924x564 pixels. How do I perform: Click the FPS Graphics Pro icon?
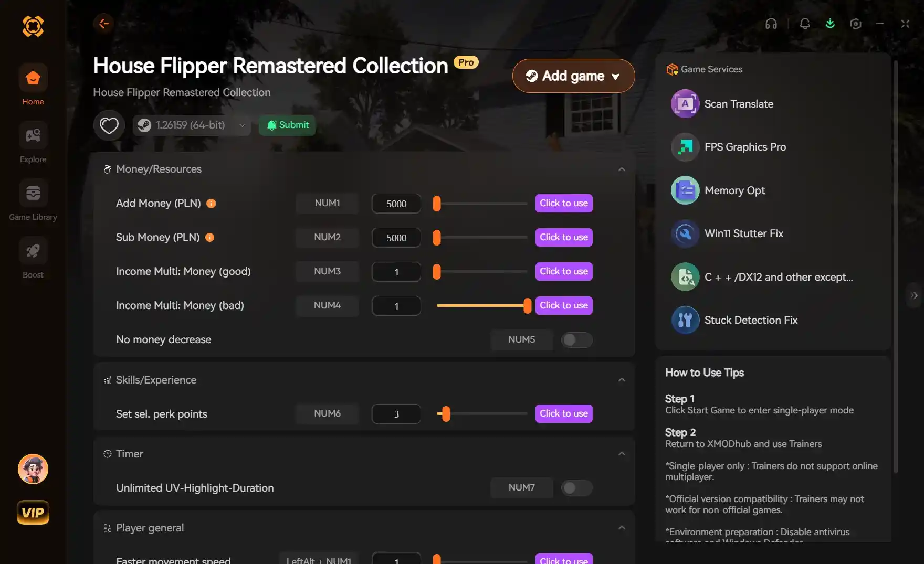point(685,147)
